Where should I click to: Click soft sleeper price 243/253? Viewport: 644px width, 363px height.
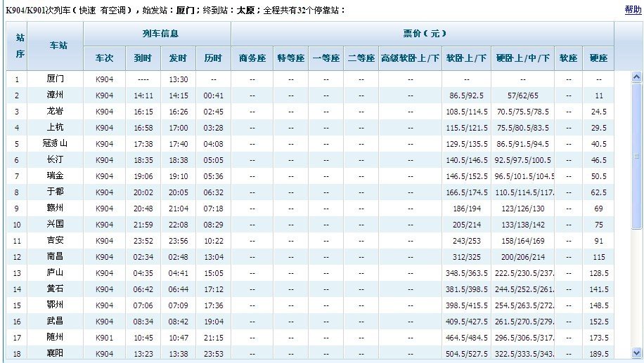(467, 241)
